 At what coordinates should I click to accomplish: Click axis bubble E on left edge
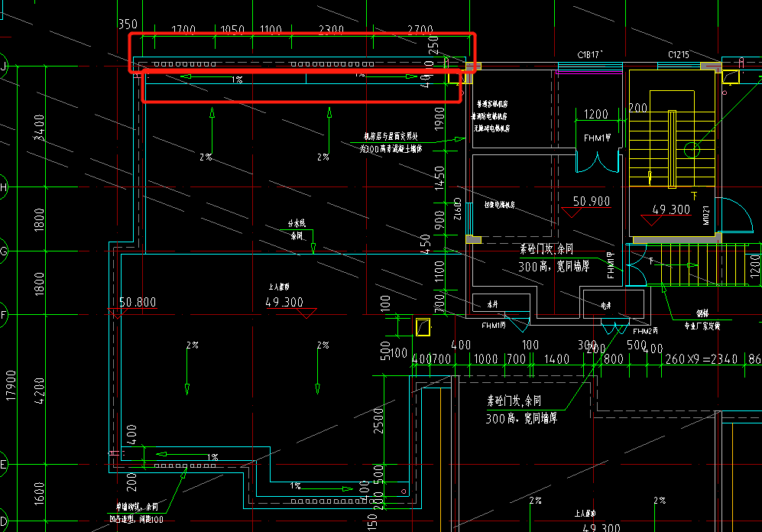click(x=2, y=465)
